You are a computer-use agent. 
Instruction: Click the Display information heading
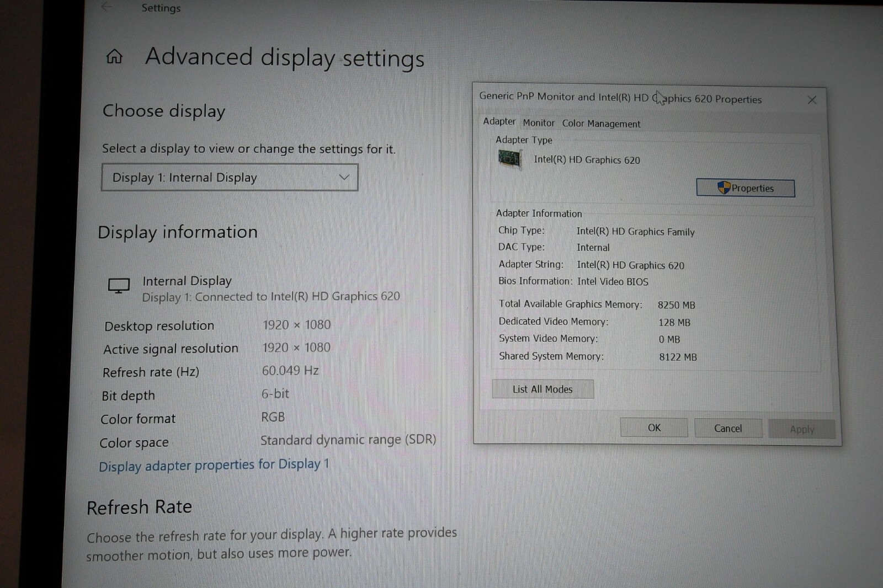tap(178, 232)
